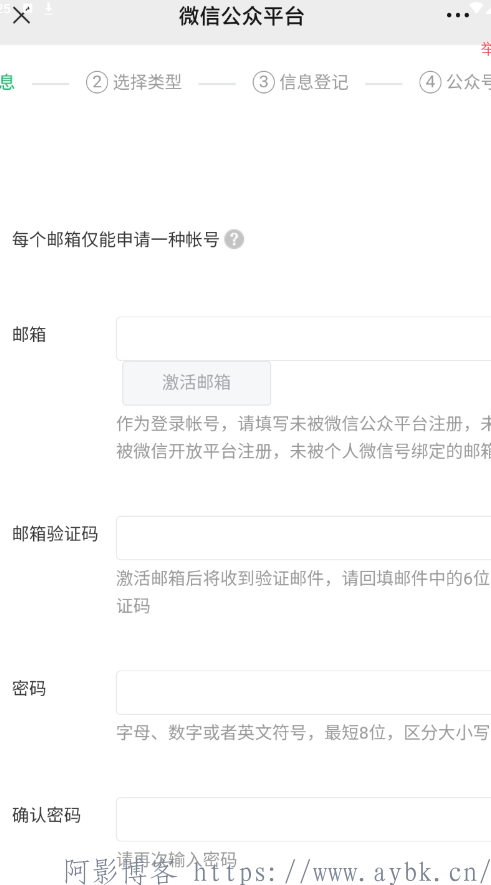Select the 信息登记 step label
Image resolution: width=491 pixels, height=885 pixels.
314,82
